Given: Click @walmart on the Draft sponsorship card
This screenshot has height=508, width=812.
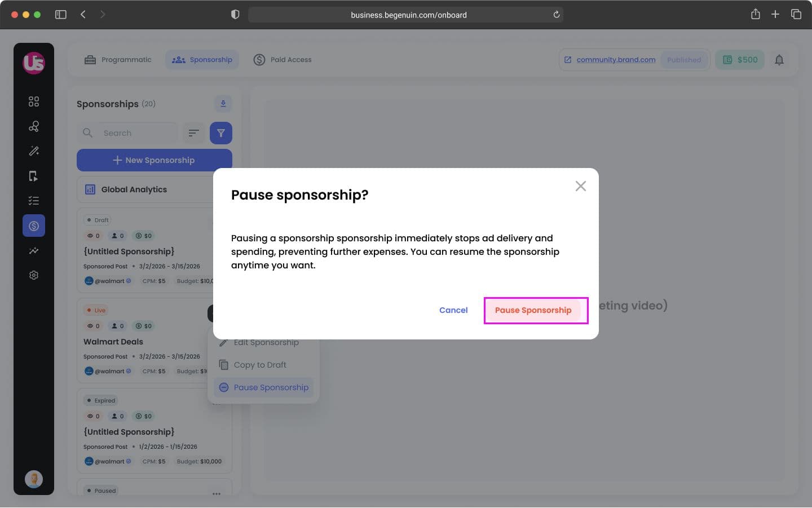Looking at the screenshot, I should pyautogui.click(x=108, y=281).
